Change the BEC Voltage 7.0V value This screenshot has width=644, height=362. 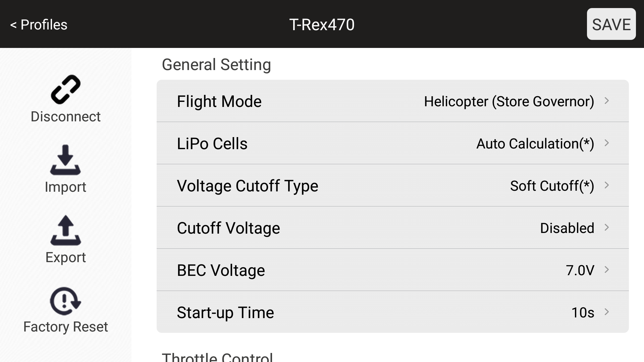[x=580, y=270]
